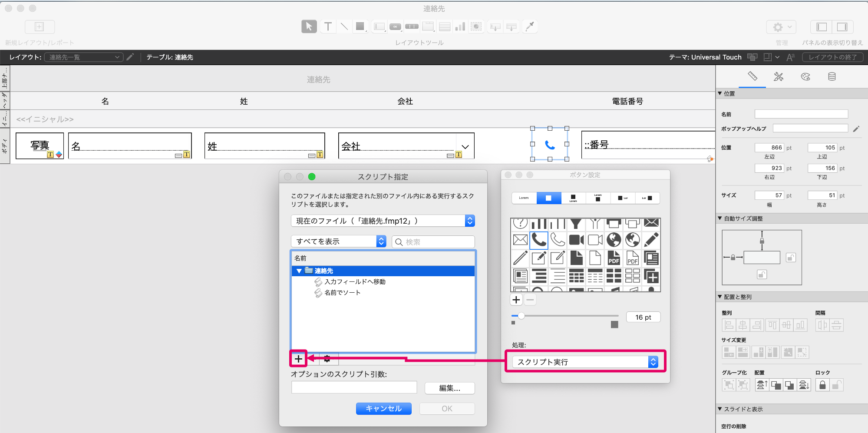Switch to the Styles palette tab in Inspector
Screen dimensions: 868x433
(805, 77)
